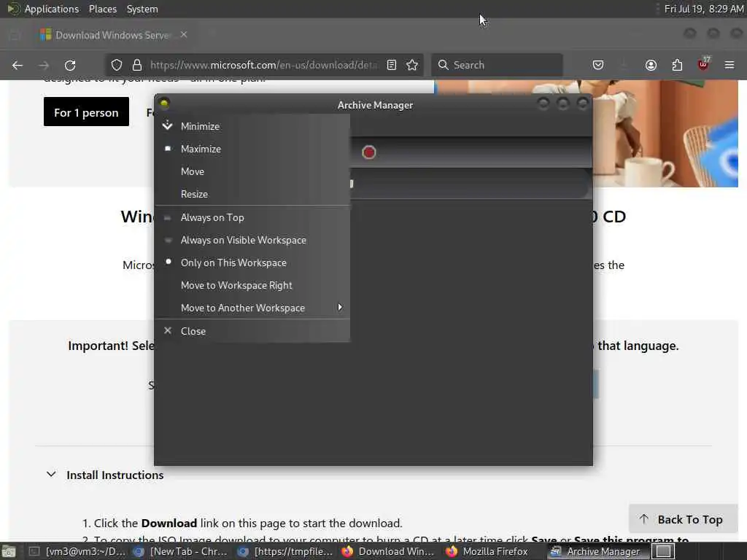Click the microsoft.com URL address bar

tap(263, 65)
